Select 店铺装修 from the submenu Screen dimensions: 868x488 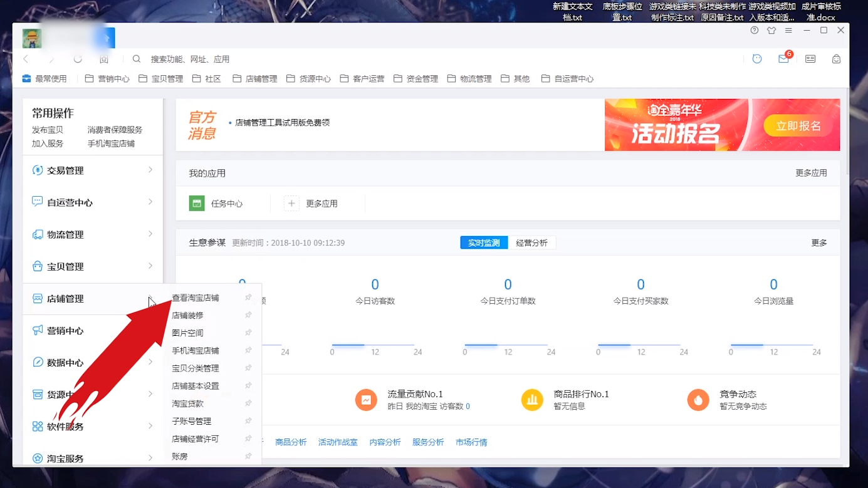[x=187, y=315]
